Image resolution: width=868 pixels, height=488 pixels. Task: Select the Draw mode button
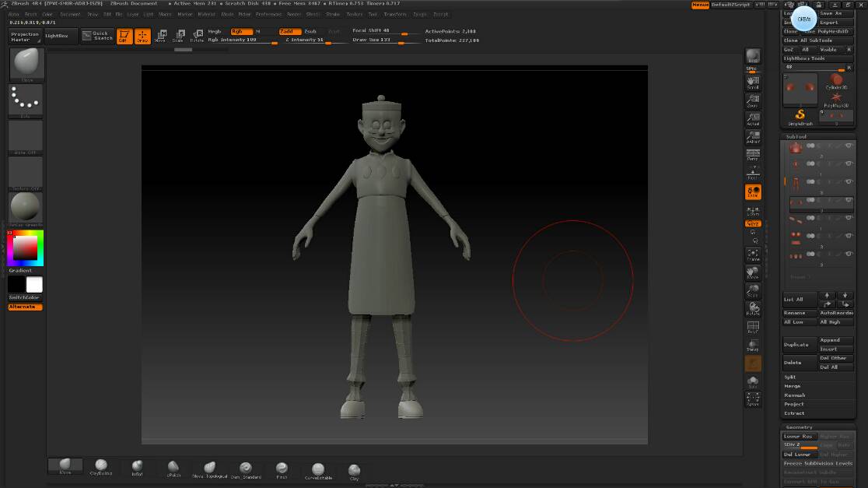coord(142,36)
